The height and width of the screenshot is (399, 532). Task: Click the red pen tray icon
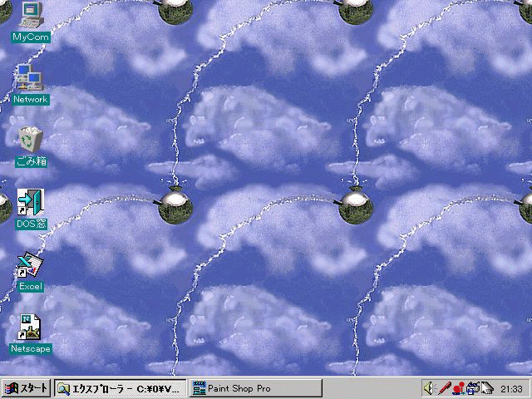(x=445, y=388)
